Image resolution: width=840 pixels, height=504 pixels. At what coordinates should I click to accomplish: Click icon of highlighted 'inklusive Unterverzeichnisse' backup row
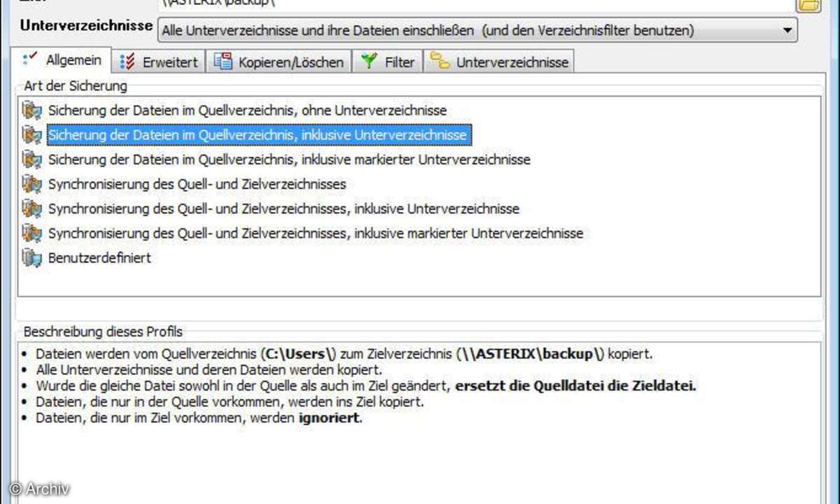click(x=32, y=134)
